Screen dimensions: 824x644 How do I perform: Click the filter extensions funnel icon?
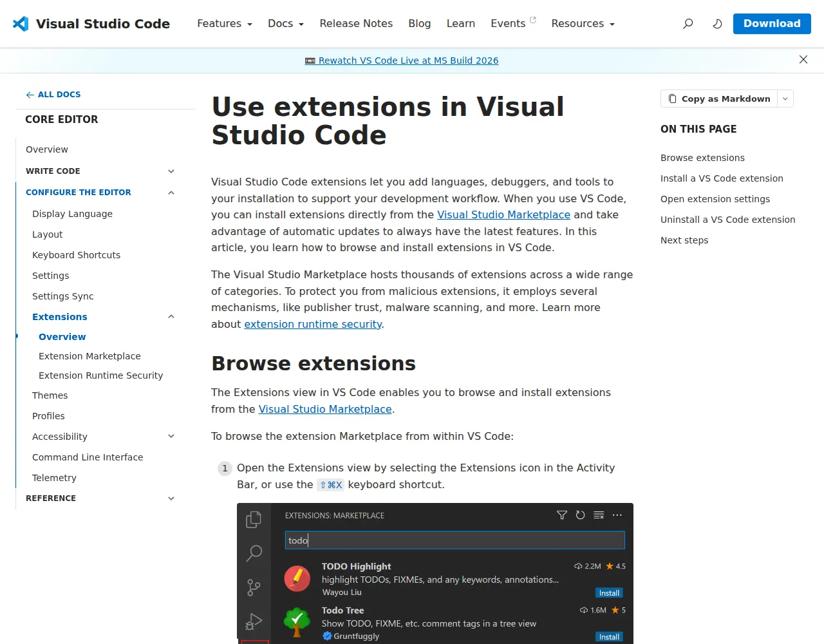[562, 515]
